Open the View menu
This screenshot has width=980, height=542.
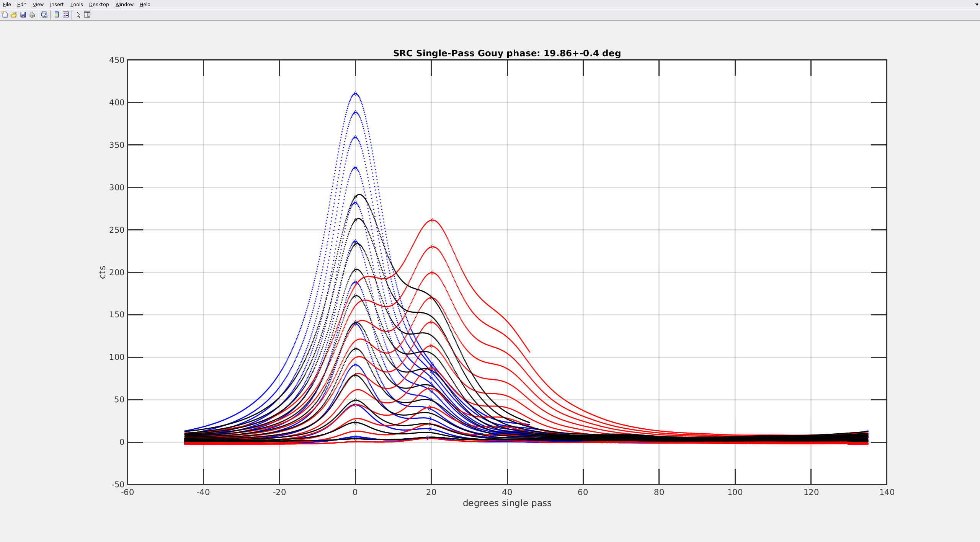(x=38, y=5)
